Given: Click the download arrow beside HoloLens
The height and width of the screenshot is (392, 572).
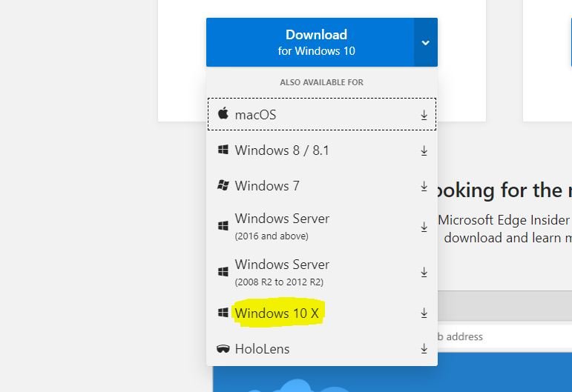Looking at the screenshot, I should tap(424, 349).
